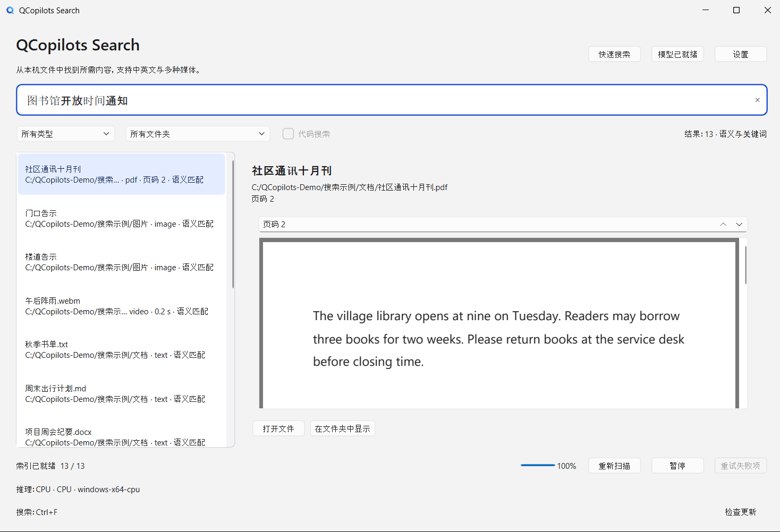Go to previous page with up chevron
Viewport: 780px width, 532px height.
(723, 224)
